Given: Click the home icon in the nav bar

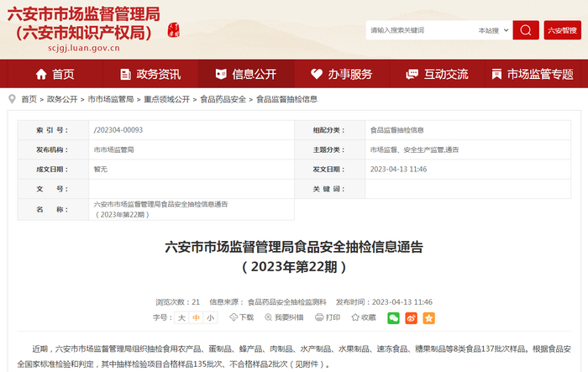Looking at the screenshot, I should [41, 74].
